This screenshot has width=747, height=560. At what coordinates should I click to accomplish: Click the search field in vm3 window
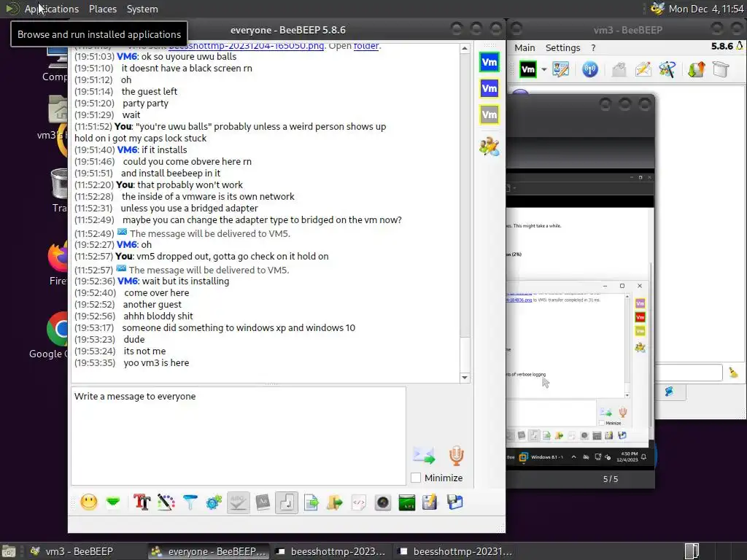(689, 373)
